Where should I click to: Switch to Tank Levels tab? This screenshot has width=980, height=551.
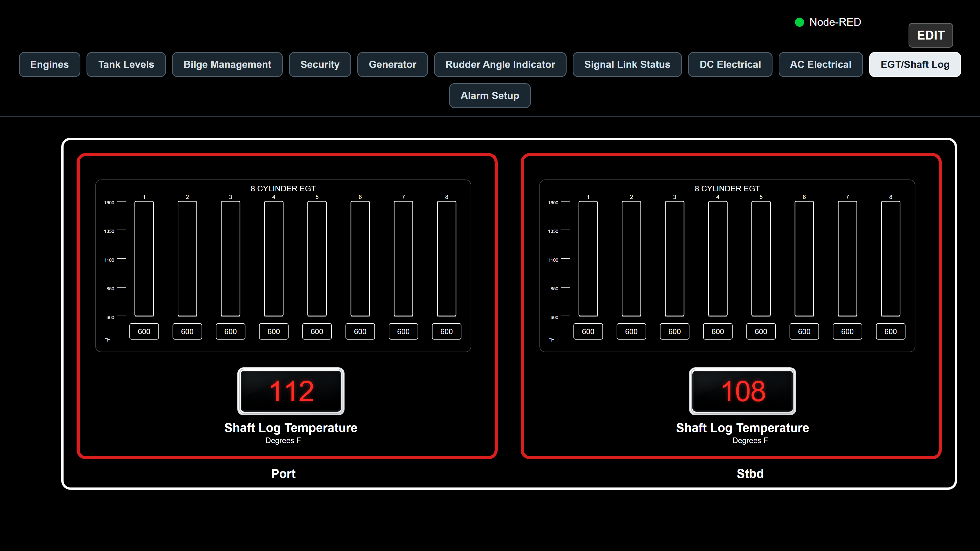click(126, 65)
